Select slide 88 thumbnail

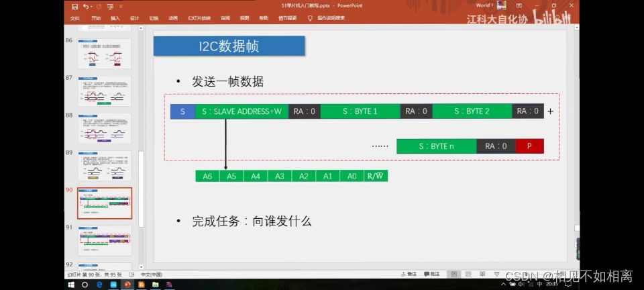(105, 128)
